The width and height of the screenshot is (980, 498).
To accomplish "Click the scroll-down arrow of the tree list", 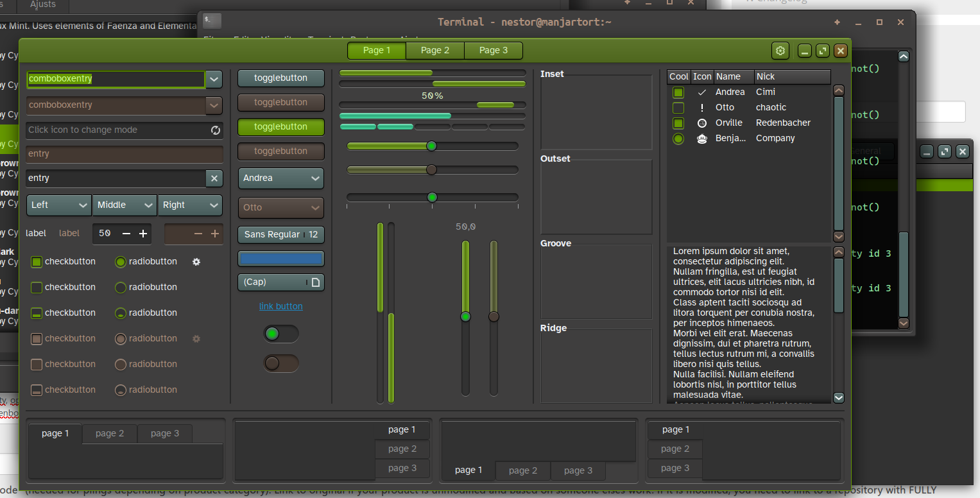I will point(839,237).
